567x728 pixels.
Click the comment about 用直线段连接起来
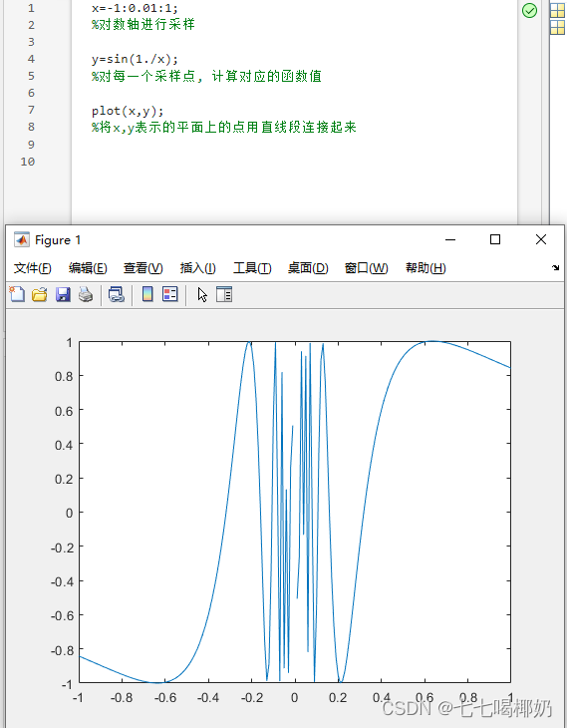(x=223, y=128)
